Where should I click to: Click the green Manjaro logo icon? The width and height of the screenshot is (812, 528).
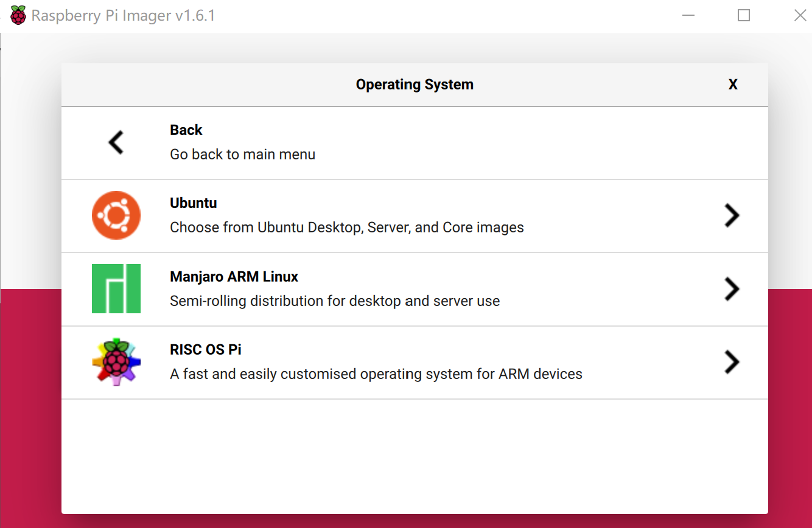pos(116,288)
